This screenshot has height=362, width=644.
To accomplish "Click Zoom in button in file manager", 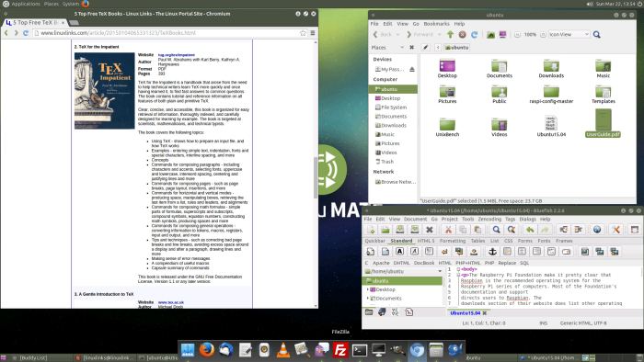I will (x=543, y=34).
